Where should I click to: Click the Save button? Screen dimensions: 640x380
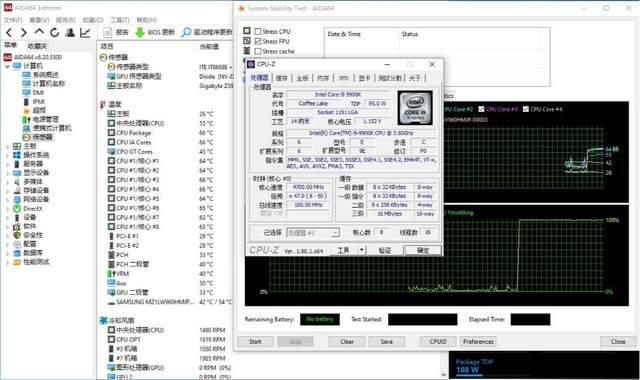[387, 342]
